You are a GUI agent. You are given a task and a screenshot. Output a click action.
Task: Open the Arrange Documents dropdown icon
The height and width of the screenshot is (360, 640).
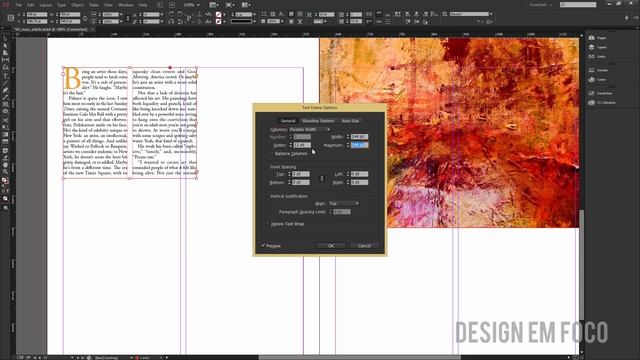click(246, 5)
